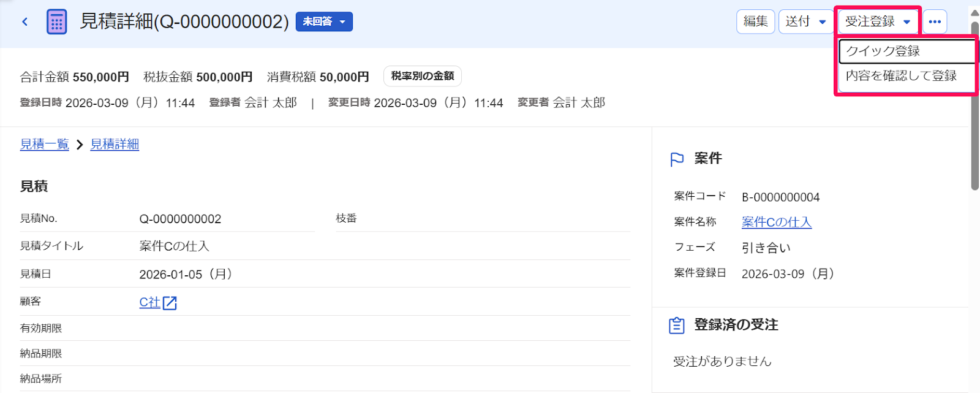
Task: Click the 編集 button
Action: click(755, 21)
